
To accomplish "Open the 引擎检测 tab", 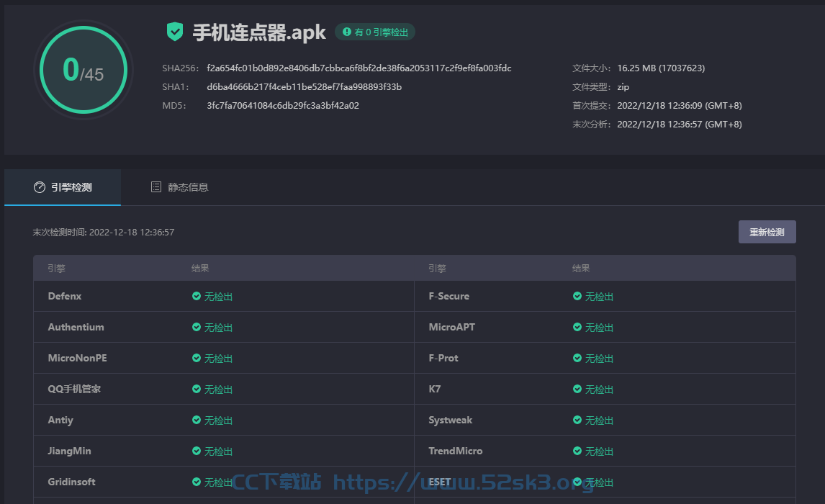I will coord(63,187).
